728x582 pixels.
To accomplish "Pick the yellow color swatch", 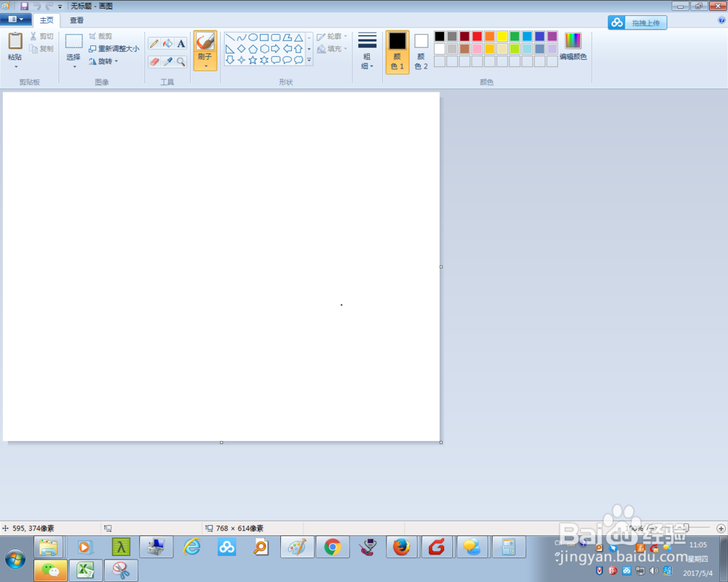I will [502, 36].
